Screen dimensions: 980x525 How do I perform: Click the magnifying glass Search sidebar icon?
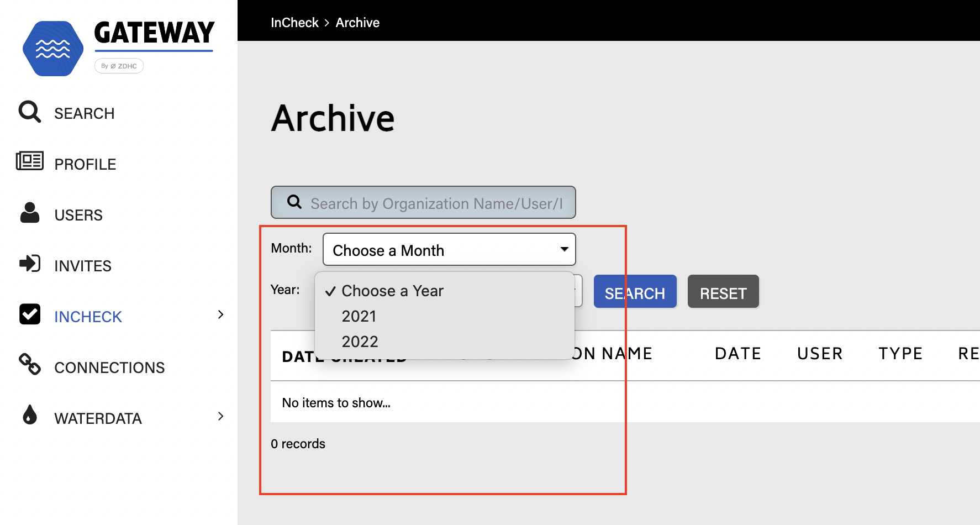29,112
